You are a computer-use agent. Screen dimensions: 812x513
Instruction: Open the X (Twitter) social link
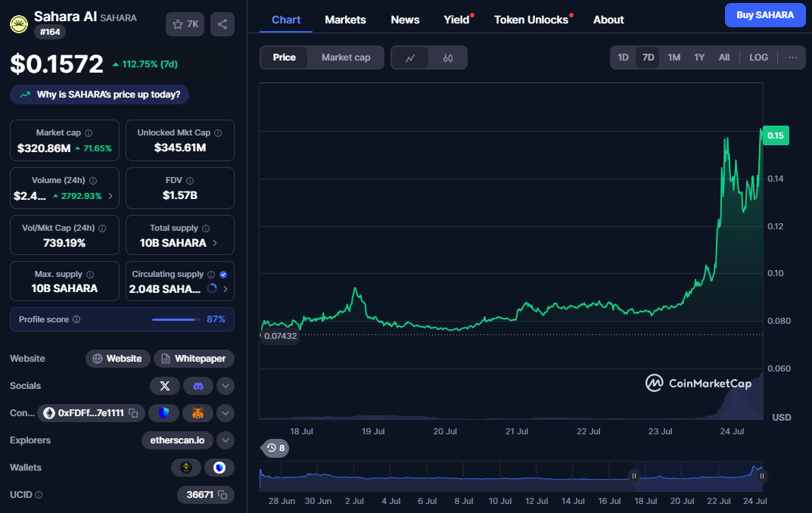pos(165,386)
